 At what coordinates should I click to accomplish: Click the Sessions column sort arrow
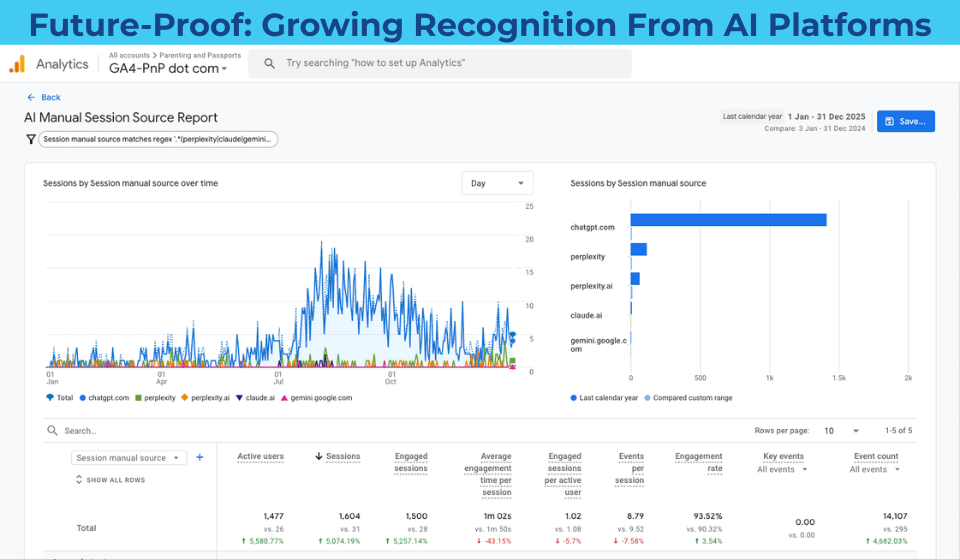click(319, 457)
